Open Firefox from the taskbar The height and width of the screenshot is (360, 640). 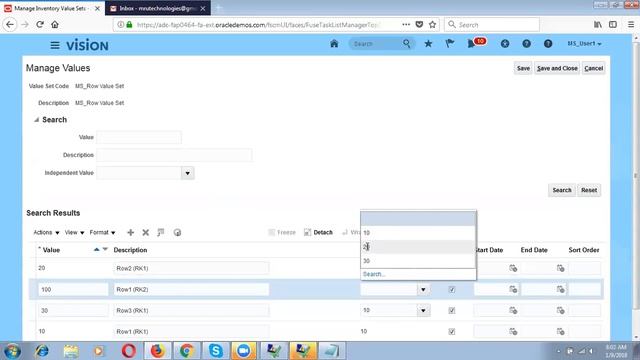tap(158, 351)
